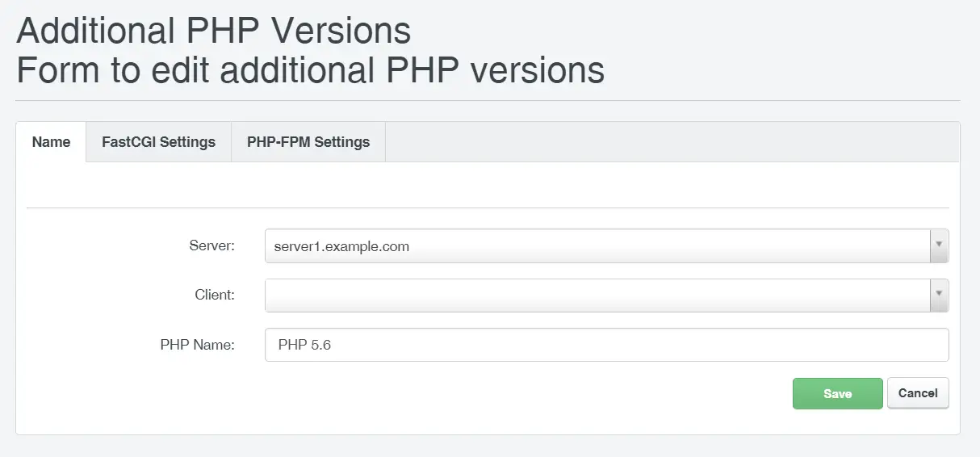Switch to the FastCGI Settings tab

[x=158, y=142]
